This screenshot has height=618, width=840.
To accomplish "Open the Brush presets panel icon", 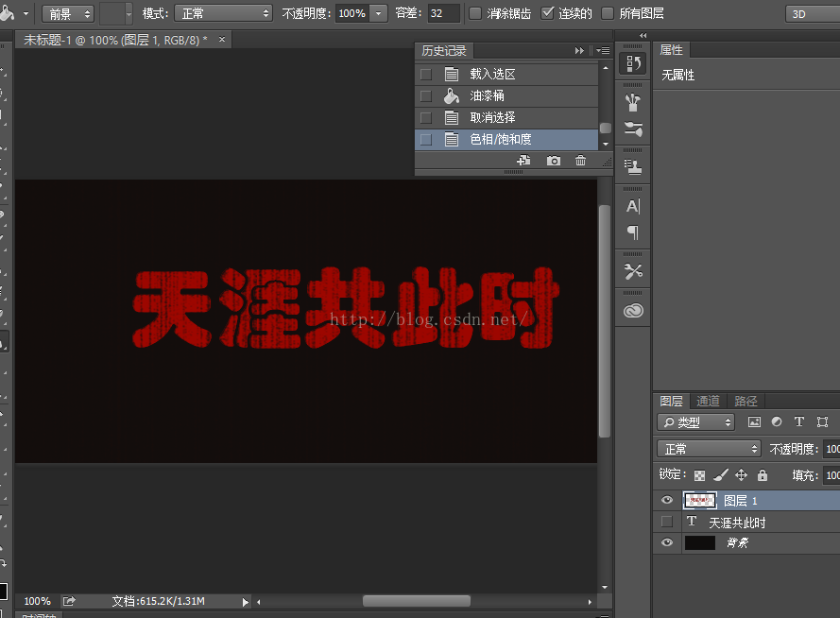I will click(x=633, y=102).
